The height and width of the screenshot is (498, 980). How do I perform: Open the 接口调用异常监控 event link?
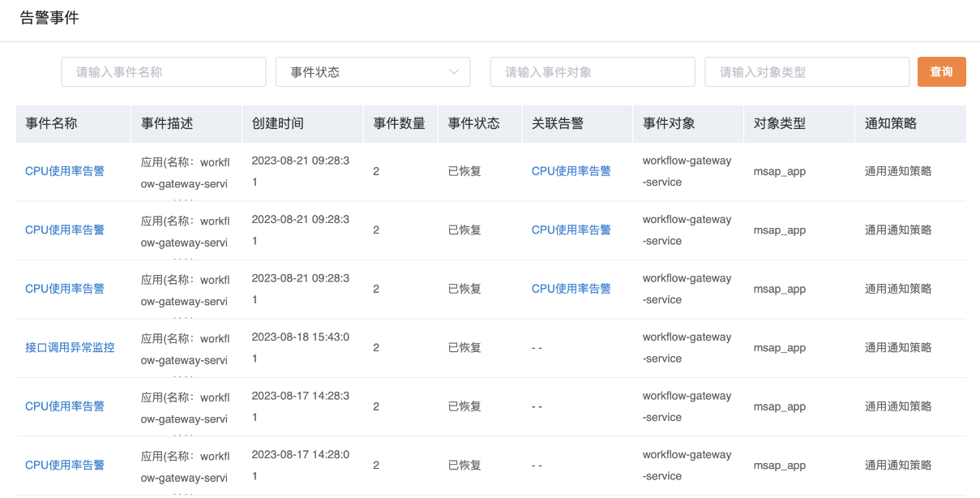tap(70, 347)
